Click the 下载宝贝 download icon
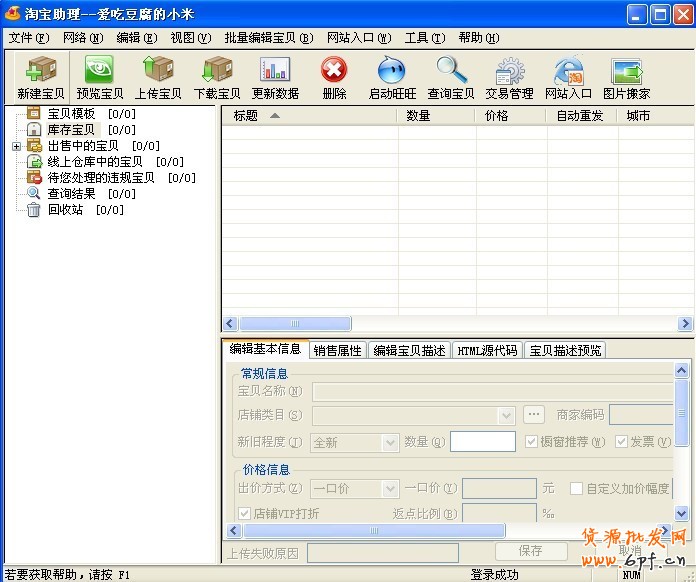 click(x=216, y=71)
